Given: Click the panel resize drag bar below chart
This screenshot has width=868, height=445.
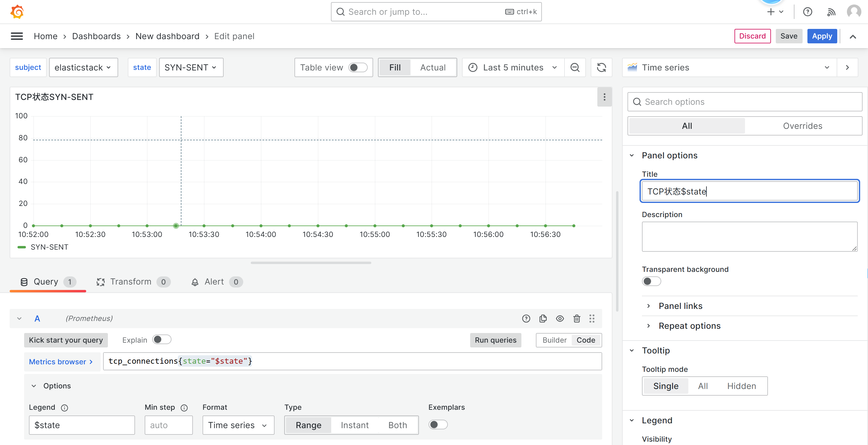Looking at the screenshot, I should pyautogui.click(x=311, y=263).
